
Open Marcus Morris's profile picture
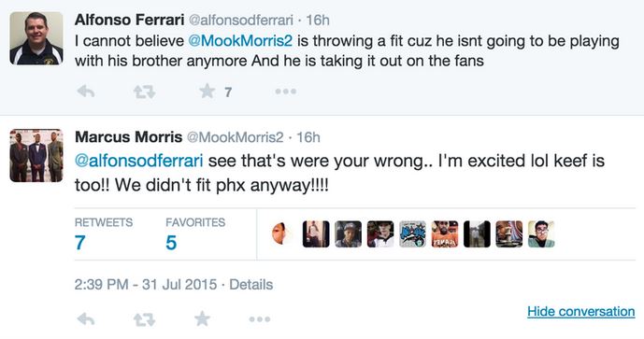coord(36,156)
